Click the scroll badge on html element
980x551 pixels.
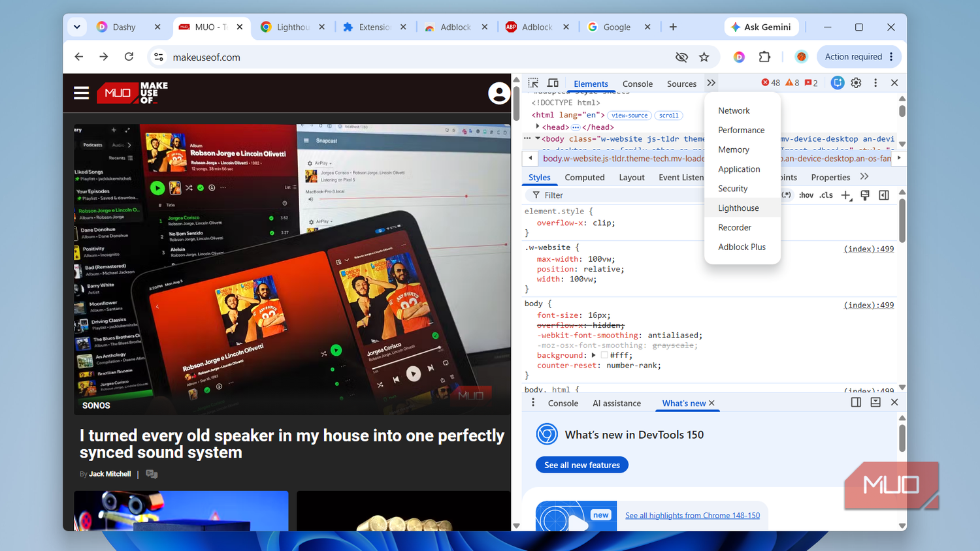[x=668, y=116]
